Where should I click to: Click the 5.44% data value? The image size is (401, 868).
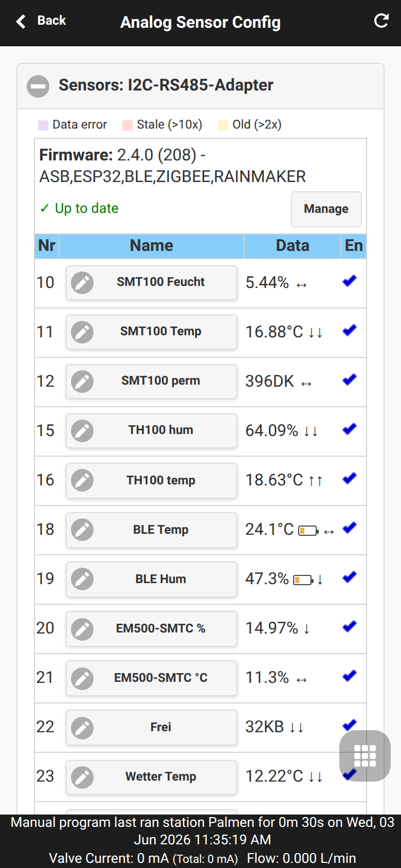coord(267,282)
